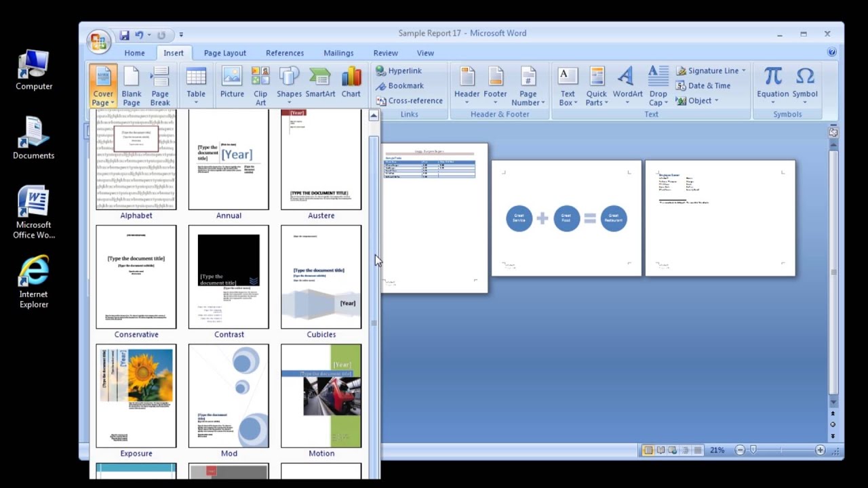This screenshot has width=868, height=488.
Task: Undo the last action
Action: (x=139, y=35)
